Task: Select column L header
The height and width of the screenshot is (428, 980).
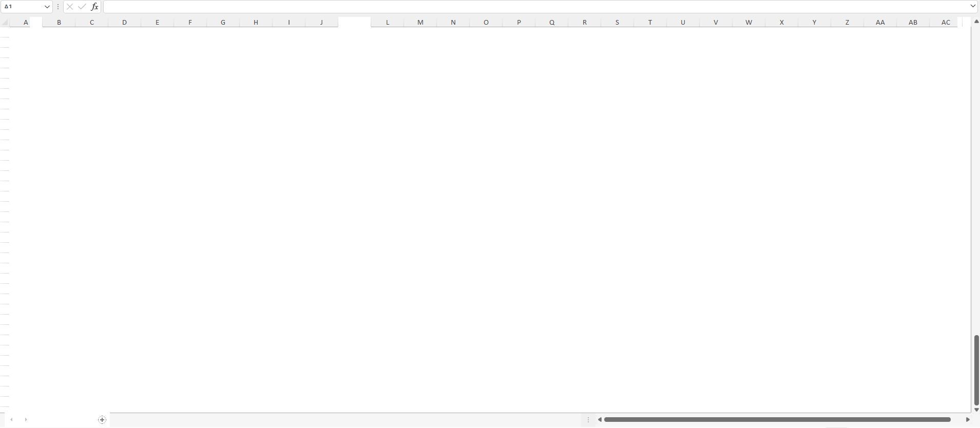Action: [x=388, y=22]
